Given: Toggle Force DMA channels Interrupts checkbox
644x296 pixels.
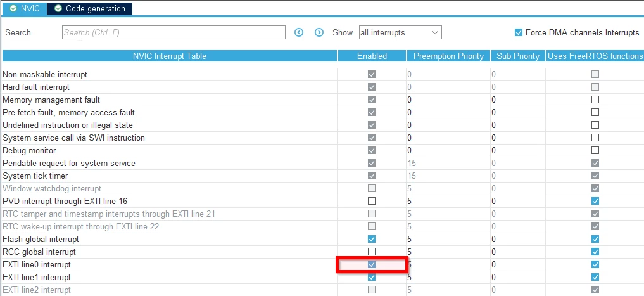Looking at the screenshot, I should pos(519,32).
